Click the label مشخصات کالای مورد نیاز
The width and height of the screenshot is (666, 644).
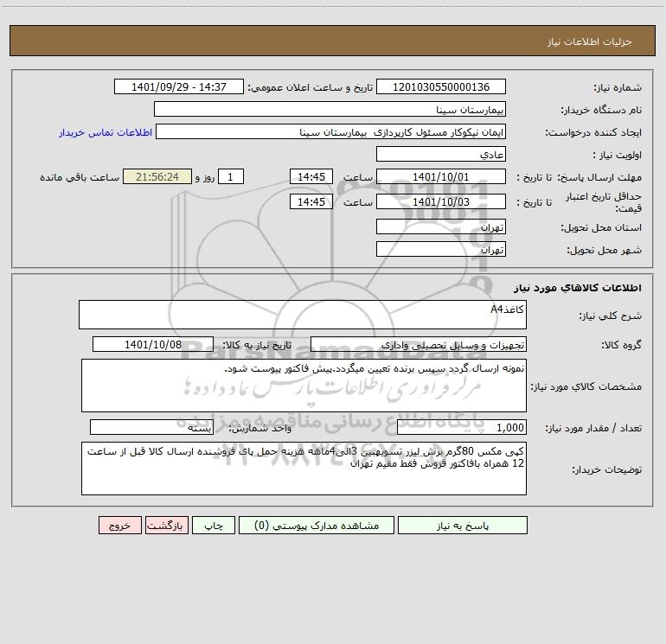click(586, 386)
